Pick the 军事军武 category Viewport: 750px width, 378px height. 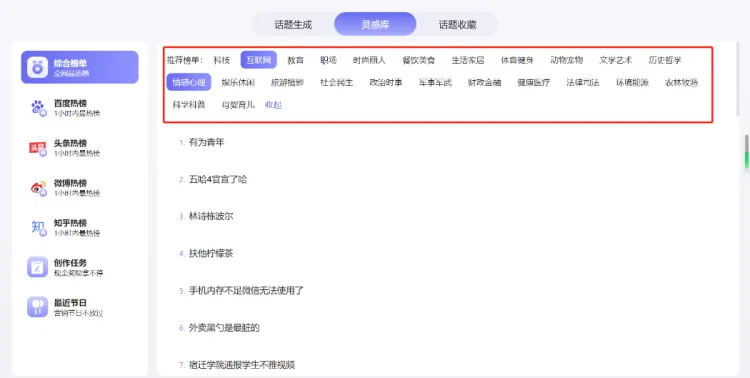(x=435, y=82)
